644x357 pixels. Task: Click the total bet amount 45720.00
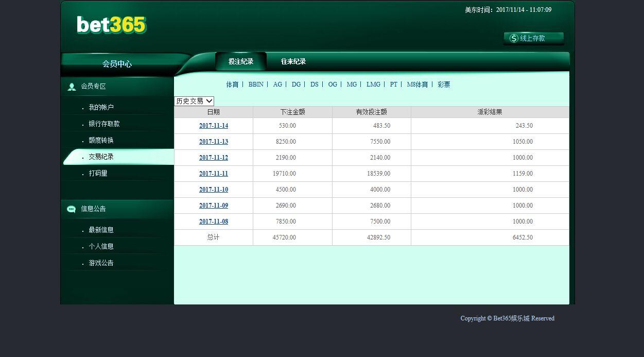click(284, 237)
